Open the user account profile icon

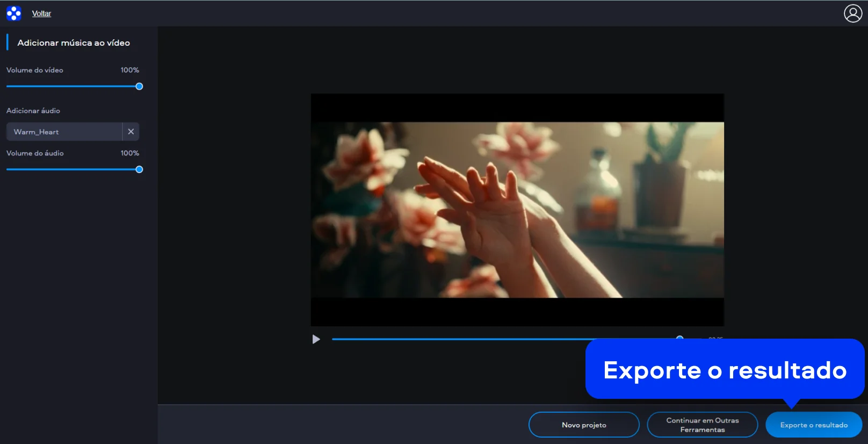852,13
